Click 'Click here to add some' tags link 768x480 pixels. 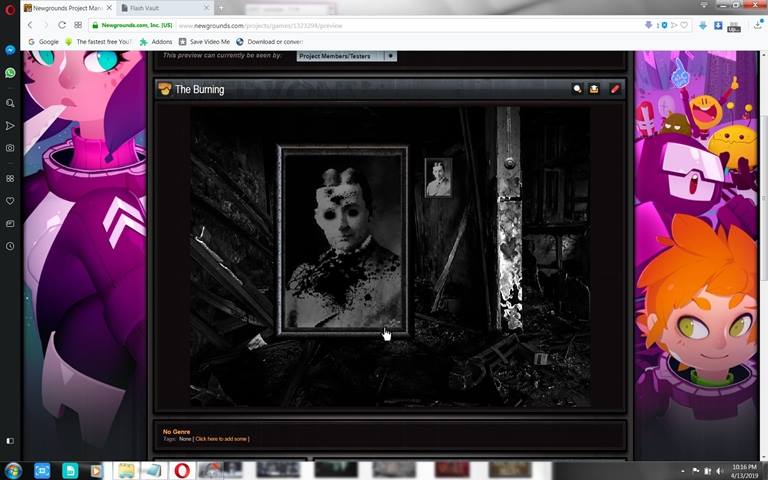[222, 439]
